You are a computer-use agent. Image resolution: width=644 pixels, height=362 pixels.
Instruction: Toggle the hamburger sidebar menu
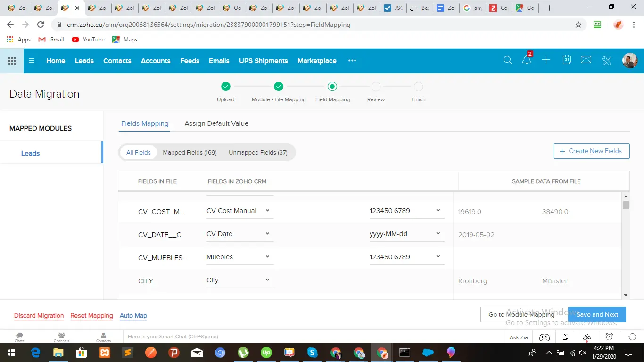click(x=32, y=61)
